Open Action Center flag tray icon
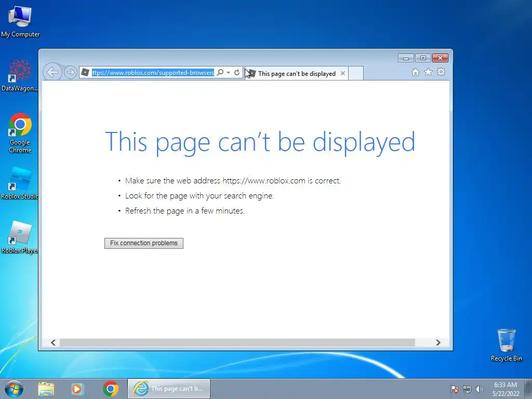 pyautogui.click(x=455, y=389)
